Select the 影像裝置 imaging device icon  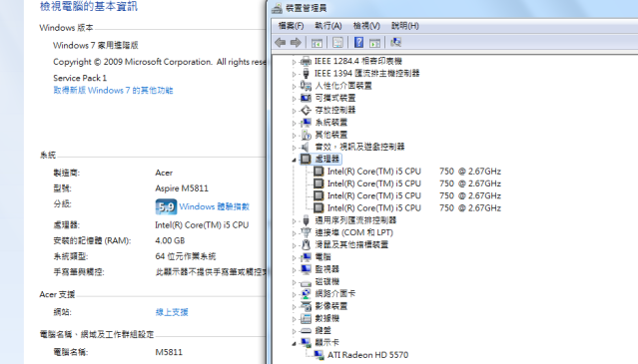(x=306, y=306)
